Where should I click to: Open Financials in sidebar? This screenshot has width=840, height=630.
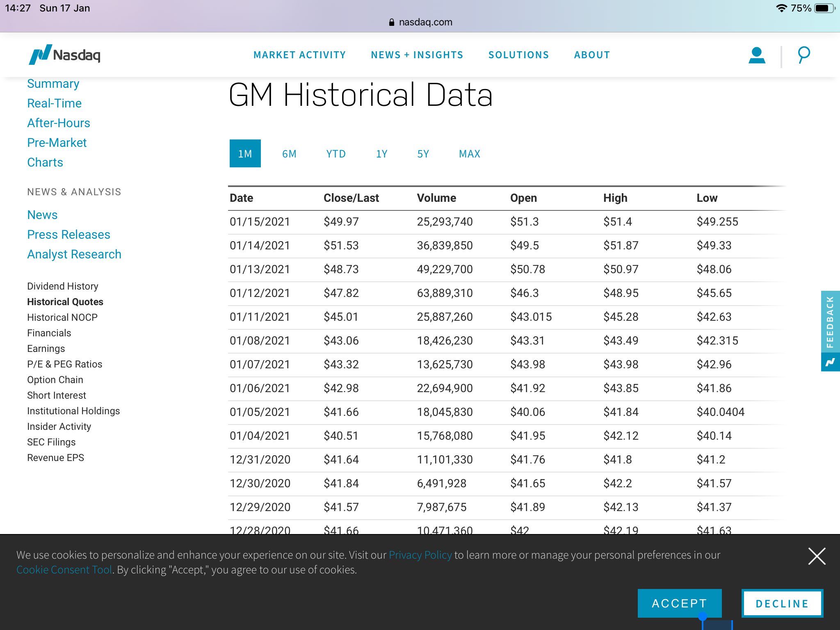click(x=49, y=333)
